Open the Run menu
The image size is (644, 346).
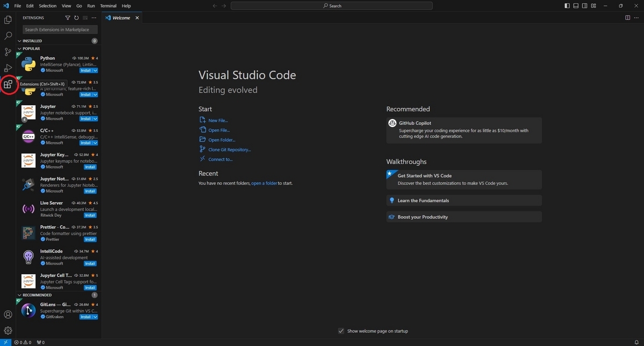pos(91,6)
